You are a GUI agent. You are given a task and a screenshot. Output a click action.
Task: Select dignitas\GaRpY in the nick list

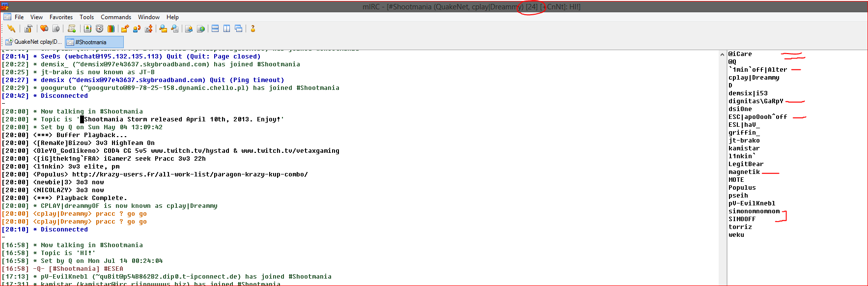[756, 101]
